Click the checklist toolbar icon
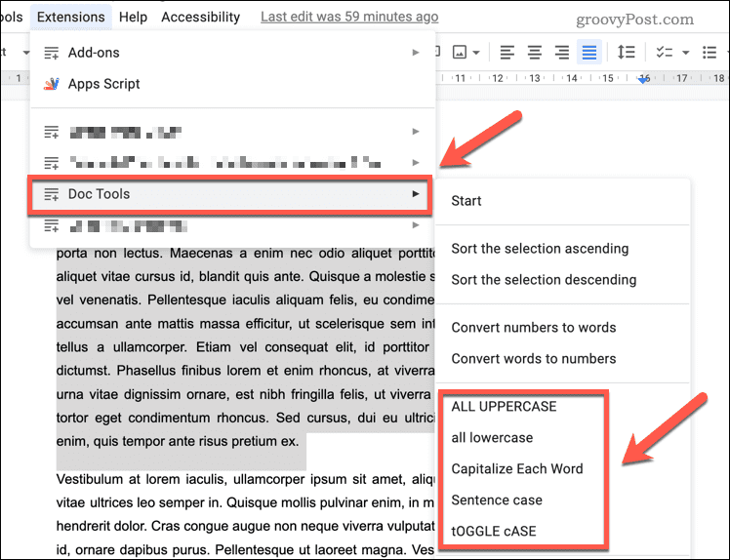The width and height of the screenshot is (730, 560). coord(665,52)
